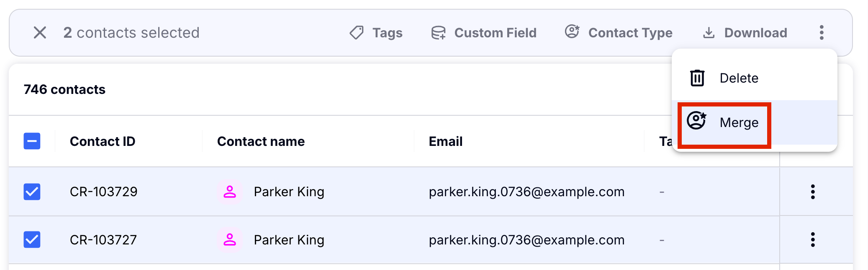Clear the selection with the X icon
This screenshot has height=270, width=868.
pyautogui.click(x=40, y=32)
